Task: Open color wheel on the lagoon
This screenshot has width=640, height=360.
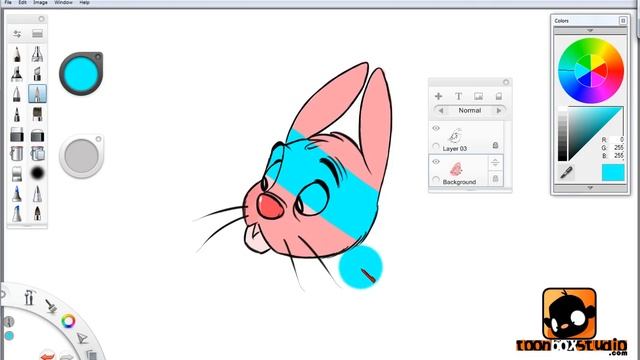Action: (68, 321)
